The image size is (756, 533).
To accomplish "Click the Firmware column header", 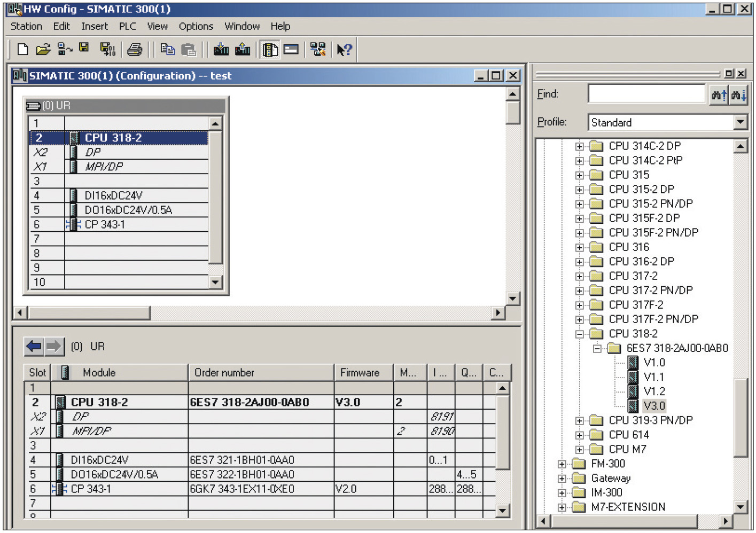I will pyautogui.click(x=364, y=372).
